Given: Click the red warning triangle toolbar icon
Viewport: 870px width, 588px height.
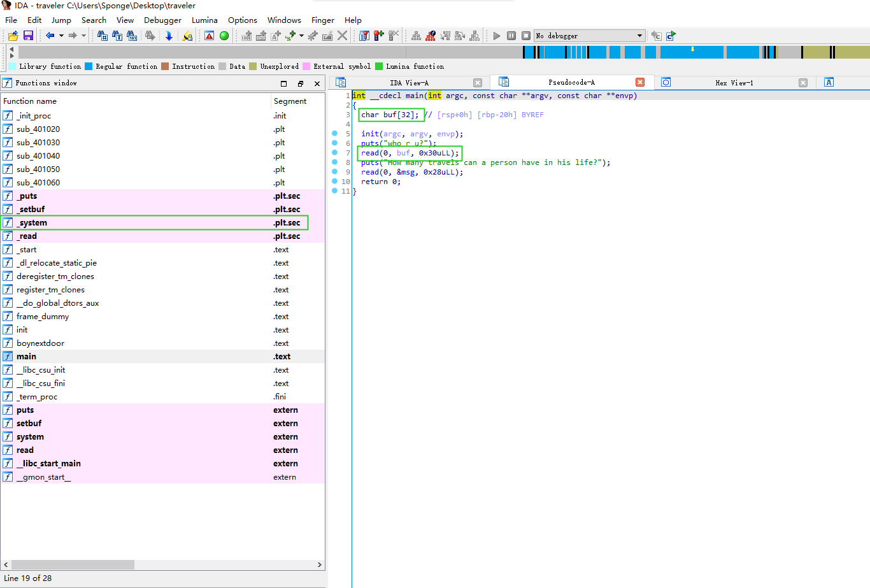Looking at the screenshot, I should click(x=209, y=36).
